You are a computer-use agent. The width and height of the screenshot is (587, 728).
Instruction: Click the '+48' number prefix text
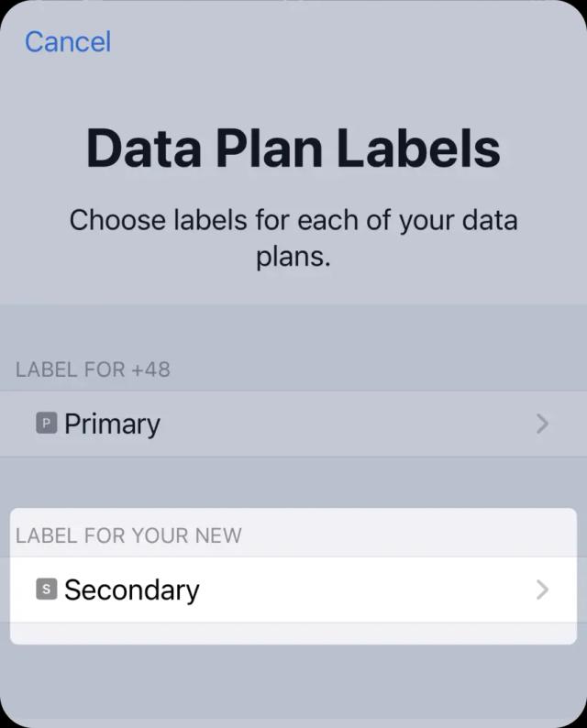151,370
